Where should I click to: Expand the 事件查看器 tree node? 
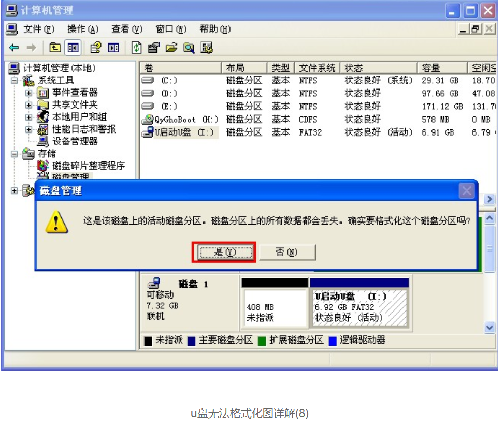tap(29, 93)
